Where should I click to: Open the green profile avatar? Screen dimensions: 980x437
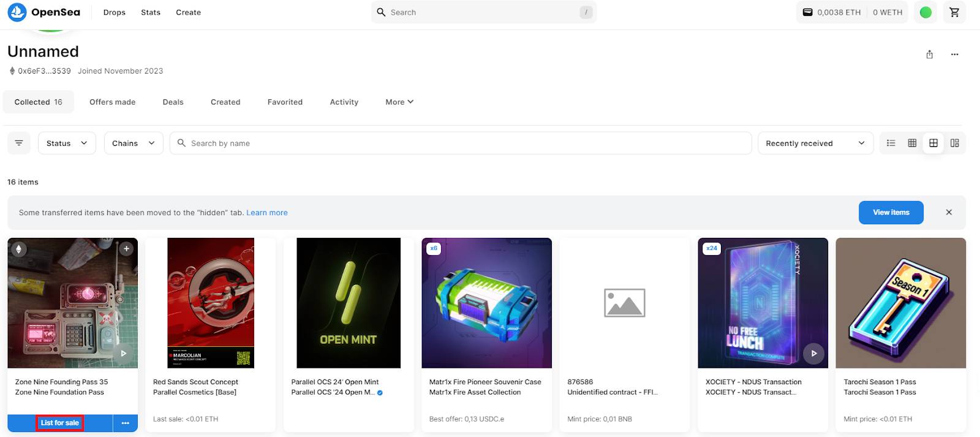pyautogui.click(x=925, y=12)
